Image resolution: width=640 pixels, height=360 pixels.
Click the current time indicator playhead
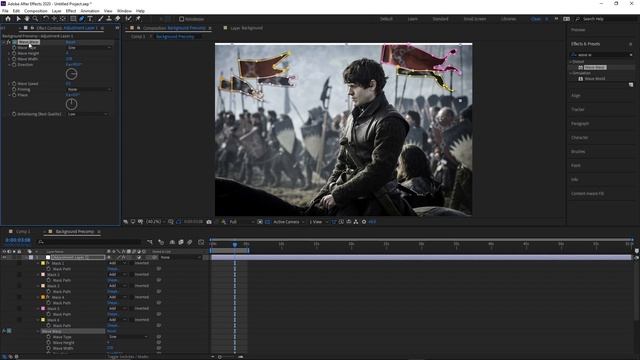coord(235,244)
